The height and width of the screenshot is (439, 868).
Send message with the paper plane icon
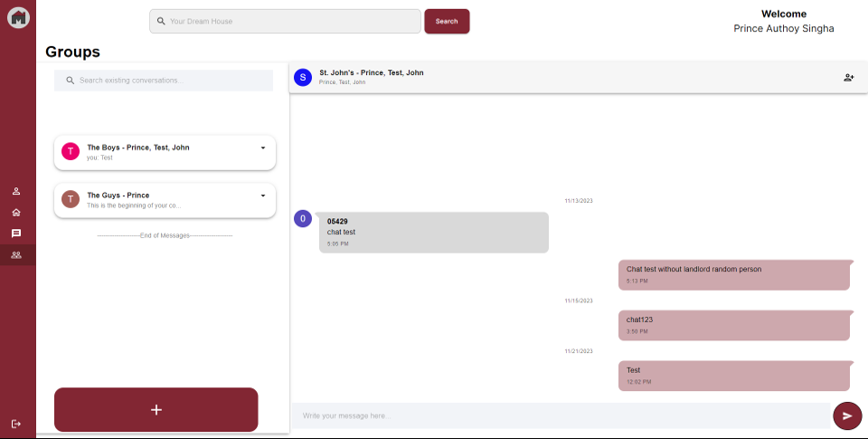(x=847, y=415)
